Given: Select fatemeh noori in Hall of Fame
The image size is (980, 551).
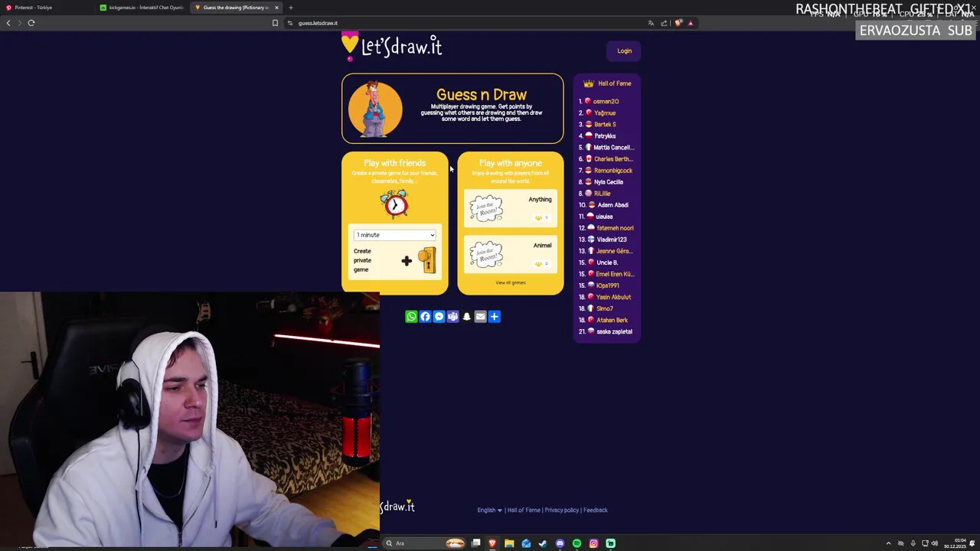Looking at the screenshot, I should pos(615,227).
